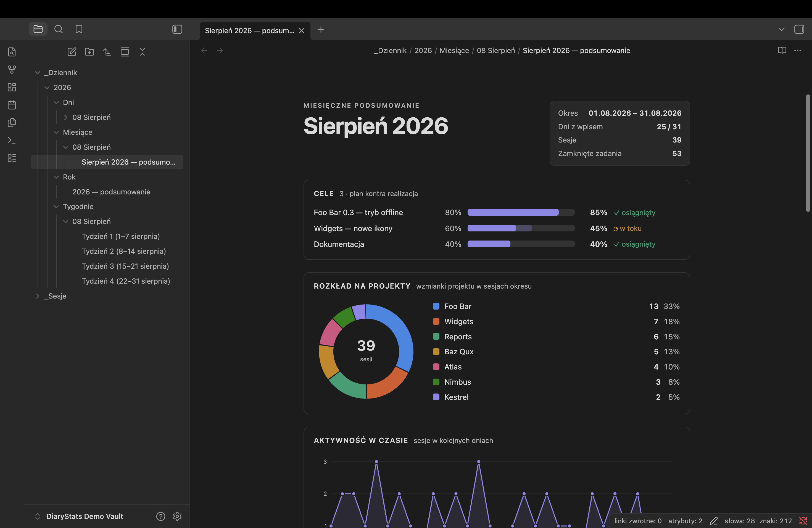Click the Widgets — nowe ikony progress bar
The image size is (812, 528).
click(521, 228)
